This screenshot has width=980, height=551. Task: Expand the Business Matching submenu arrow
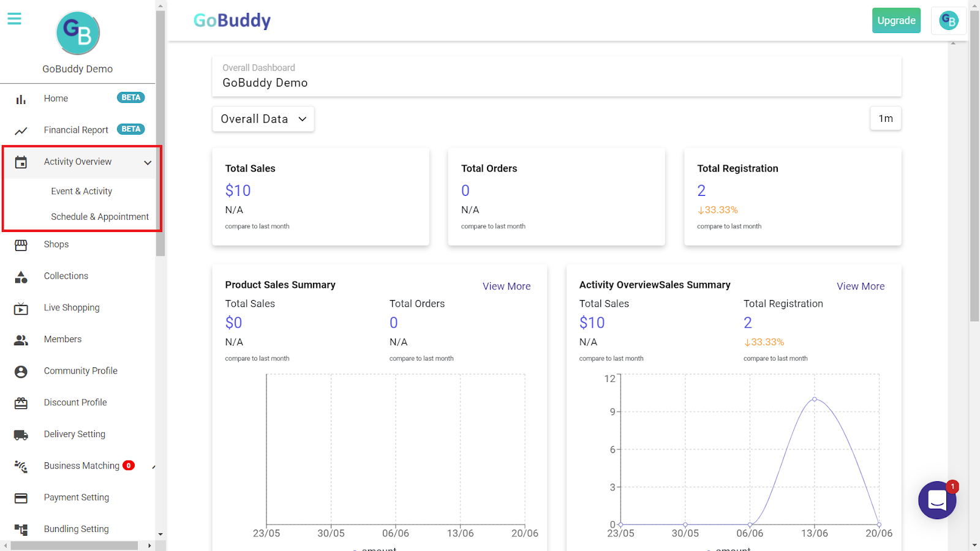[153, 467]
